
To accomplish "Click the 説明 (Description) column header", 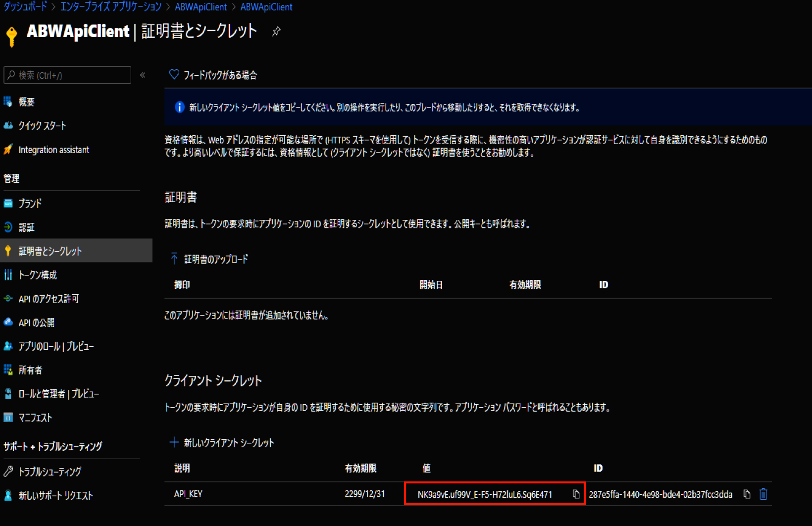I will point(182,468).
